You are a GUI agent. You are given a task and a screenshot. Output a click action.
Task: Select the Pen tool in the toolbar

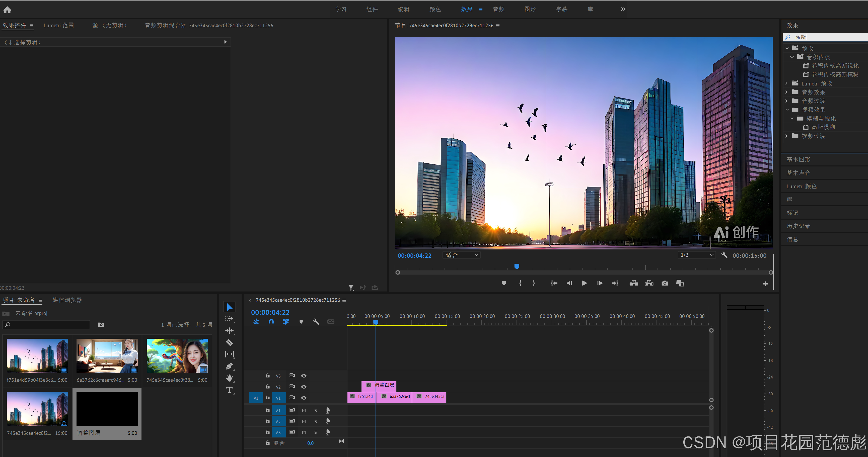click(x=230, y=366)
